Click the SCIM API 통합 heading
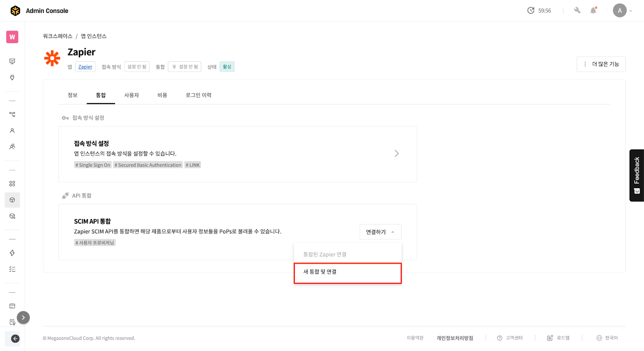Screen dimensions: 644x351 pyautogui.click(x=92, y=221)
